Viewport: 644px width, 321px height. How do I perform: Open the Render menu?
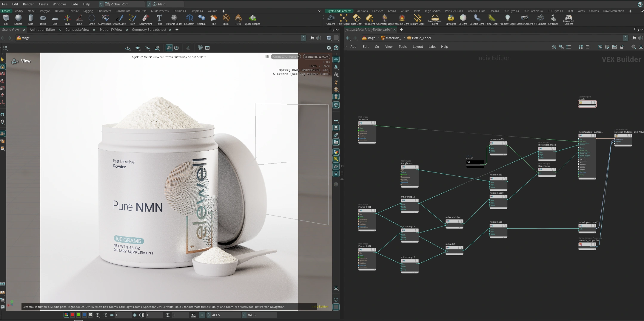point(28,4)
